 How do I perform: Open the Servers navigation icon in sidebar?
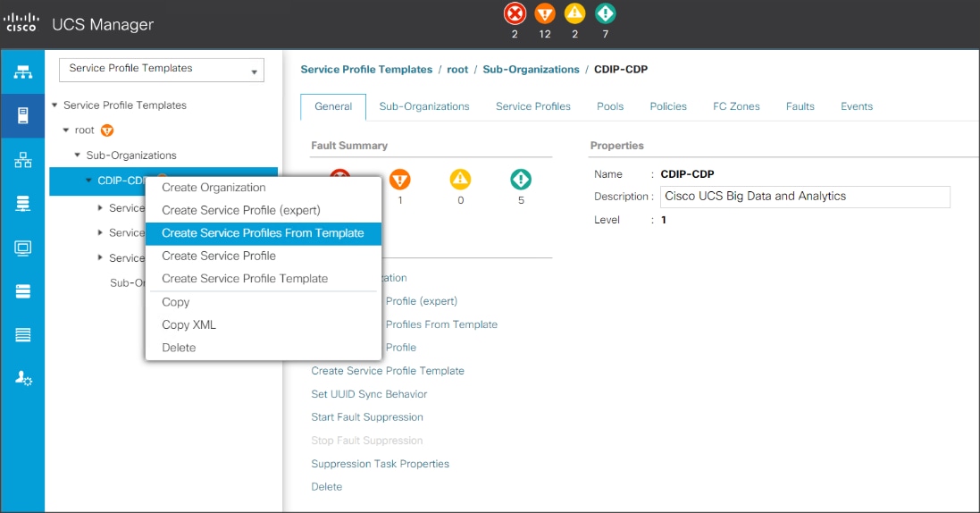[22, 115]
